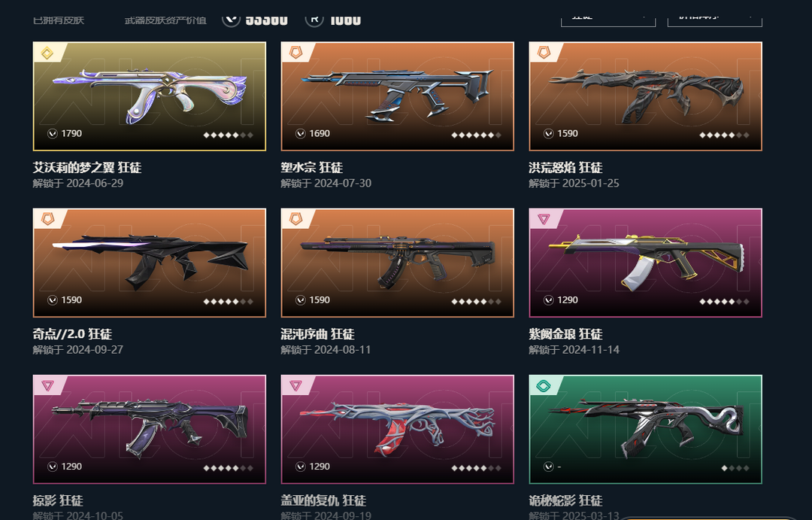Click the 艾沃莉的梦之翼 狂徒 skin name
812x520 pixels.
tap(87, 168)
